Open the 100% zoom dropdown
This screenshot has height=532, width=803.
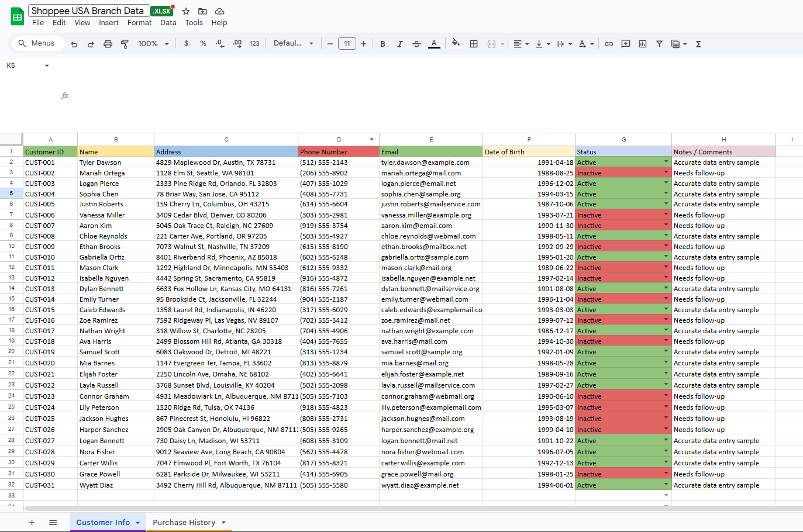pyautogui.click(x=153, y=44)
